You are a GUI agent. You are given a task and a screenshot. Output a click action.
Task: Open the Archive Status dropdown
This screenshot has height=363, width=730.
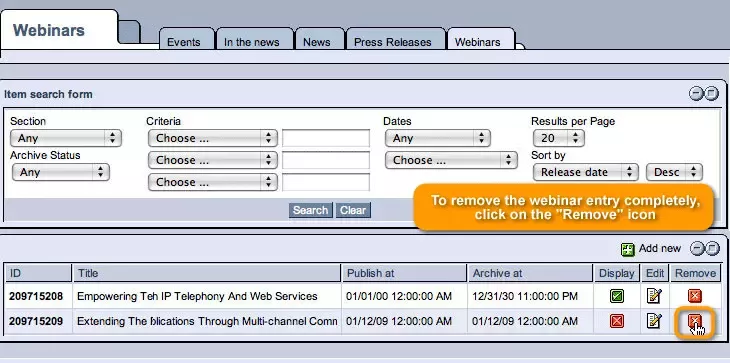point(60,172)
